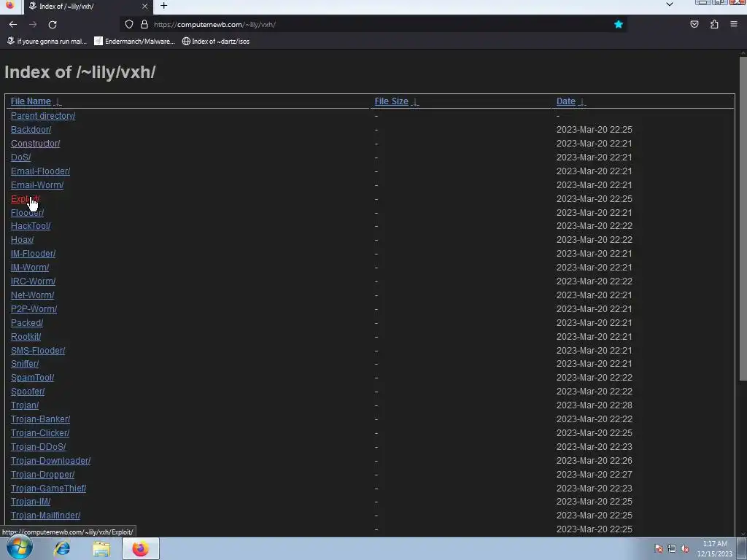Open the taskbar clock showing 1:17 AM
Viewport: 747px width, 560px height.
[x=715, y=548]
